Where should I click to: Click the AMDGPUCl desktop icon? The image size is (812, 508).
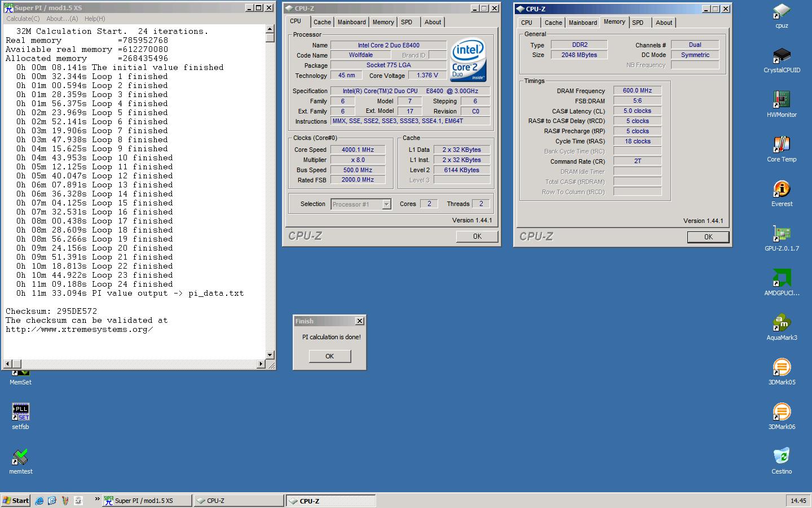pos(782,283)
